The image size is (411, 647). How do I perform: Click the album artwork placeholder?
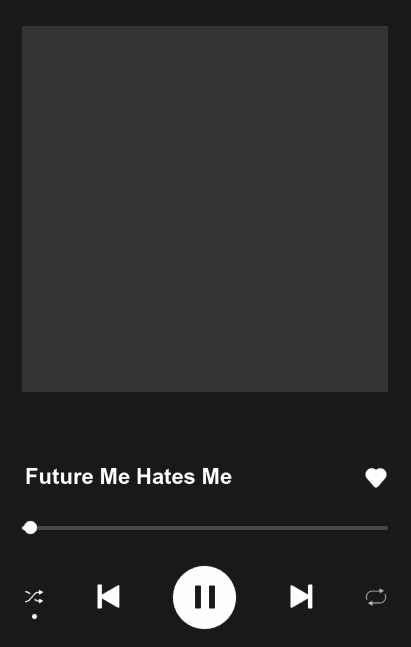tap(205, 209)
